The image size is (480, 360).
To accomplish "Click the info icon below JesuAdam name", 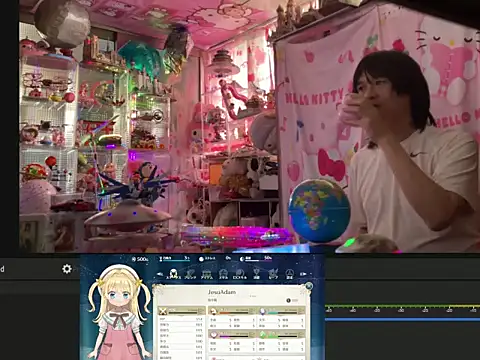I will point(289,300).
